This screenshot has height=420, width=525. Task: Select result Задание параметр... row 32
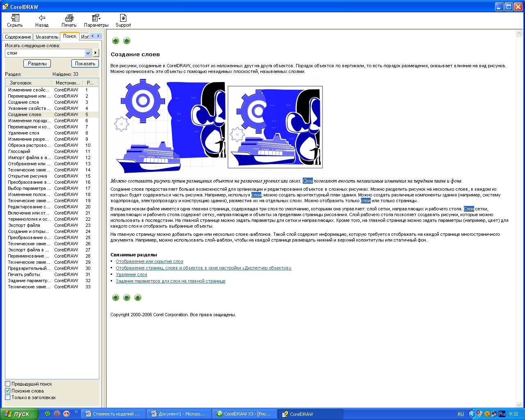tap(52, 281)
